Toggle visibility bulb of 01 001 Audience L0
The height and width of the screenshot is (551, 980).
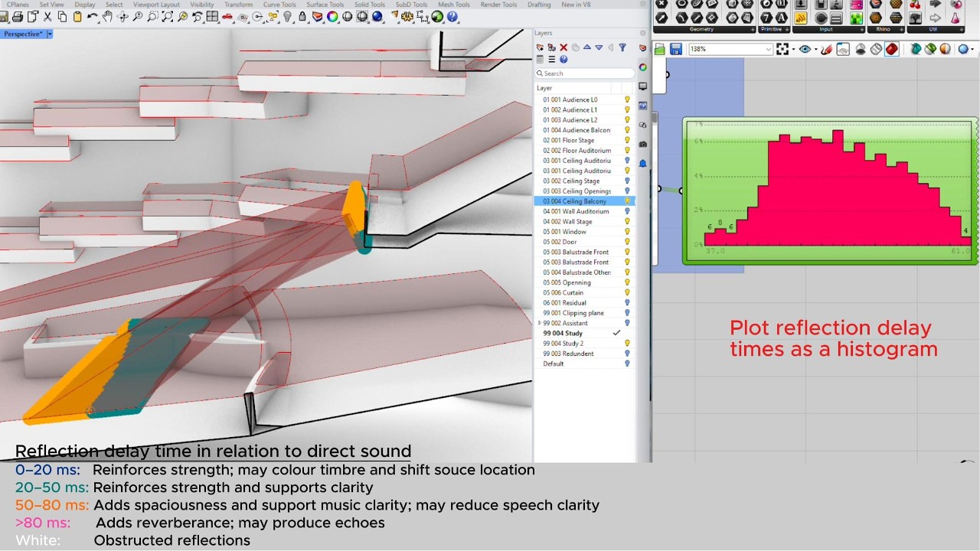point(627,99)
